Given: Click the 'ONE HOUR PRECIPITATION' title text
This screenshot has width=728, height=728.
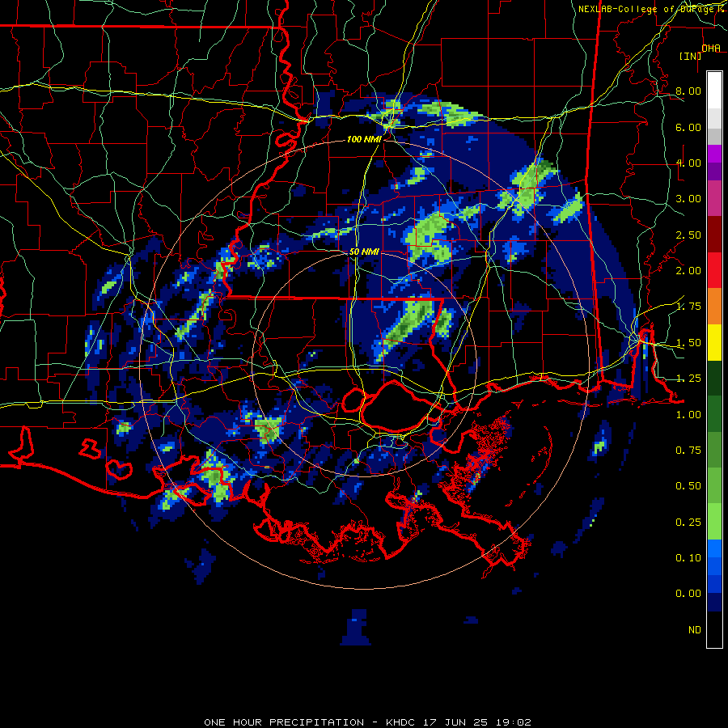Looking at the screenshot, I should 284,722.
